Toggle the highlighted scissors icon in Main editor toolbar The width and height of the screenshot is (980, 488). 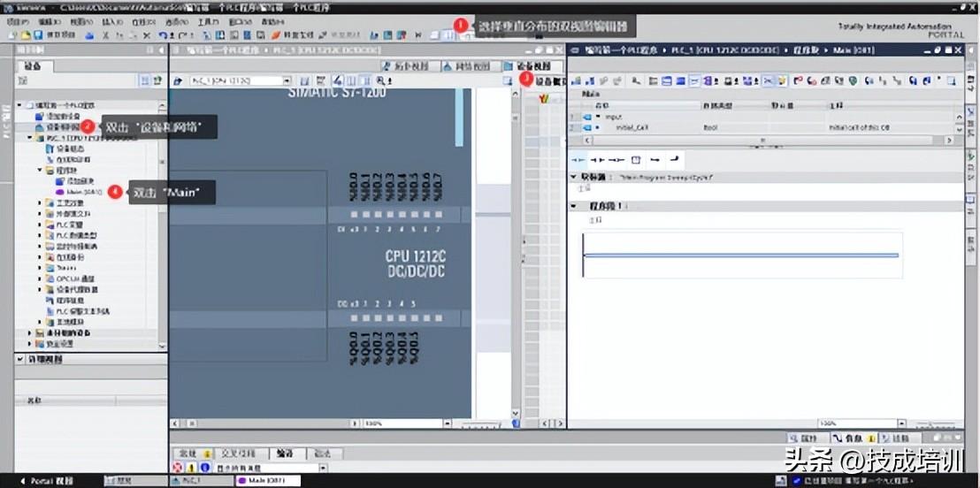[768, 80]
